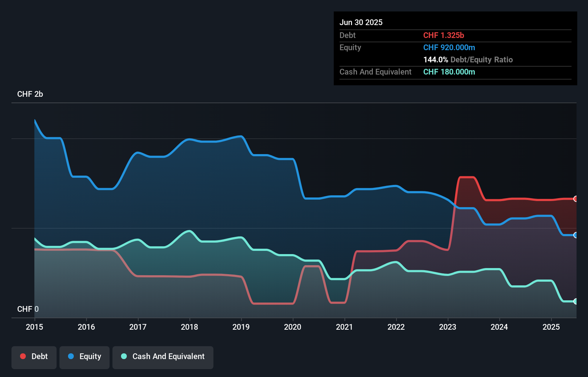
Task: Click the Jun 30 2025 tooltip date
Action: pos(361,23)
